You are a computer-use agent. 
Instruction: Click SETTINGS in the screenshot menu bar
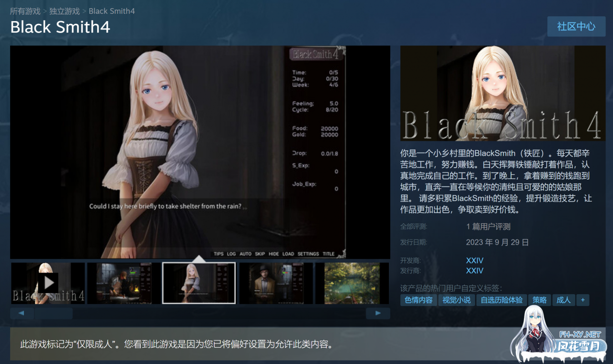(x=308, y=254)
